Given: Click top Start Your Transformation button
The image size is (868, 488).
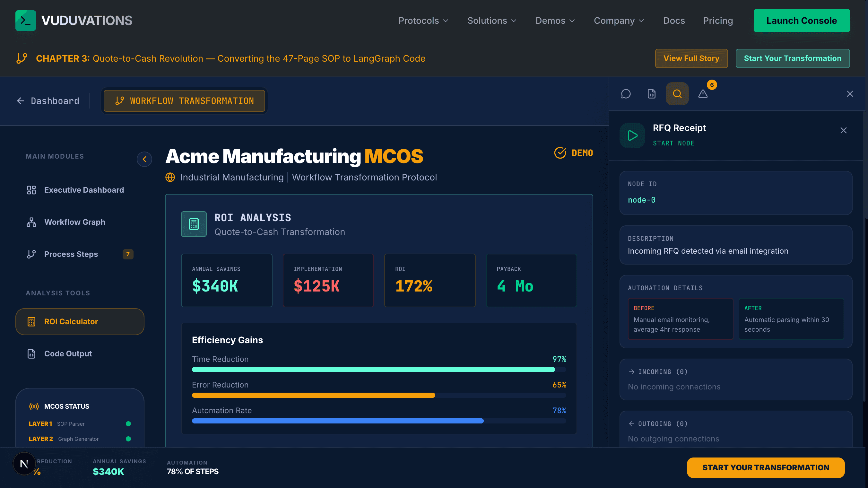Looking at the screenshot, I should point(793,58).
